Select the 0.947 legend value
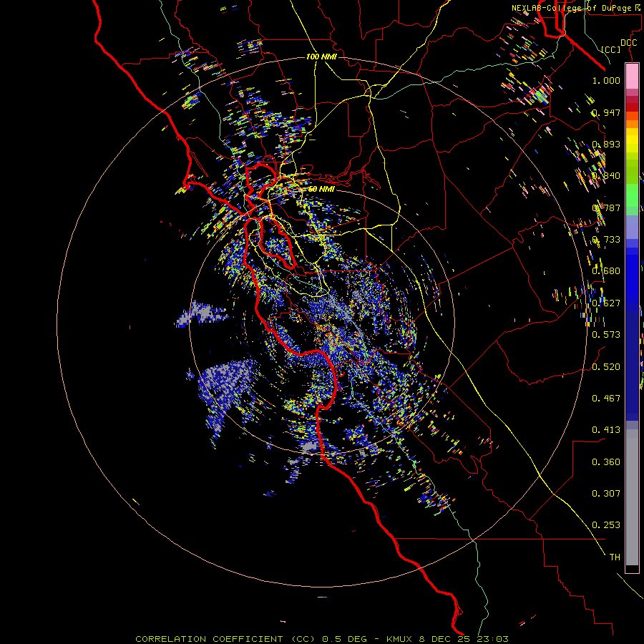This screenshot has width=644, height=644. click(x=606, y=112)
